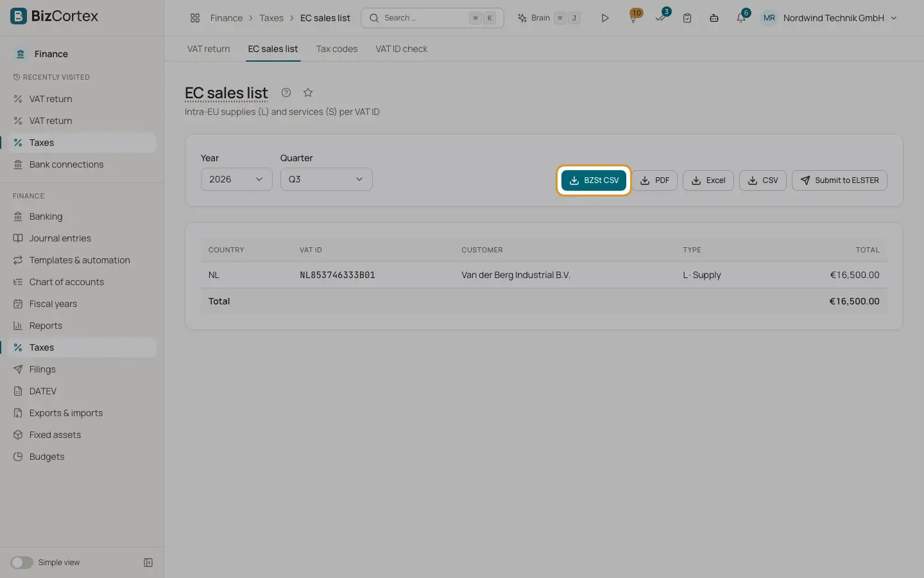Open Brain AI assistant button
The image size is (924, 578).
549,18
